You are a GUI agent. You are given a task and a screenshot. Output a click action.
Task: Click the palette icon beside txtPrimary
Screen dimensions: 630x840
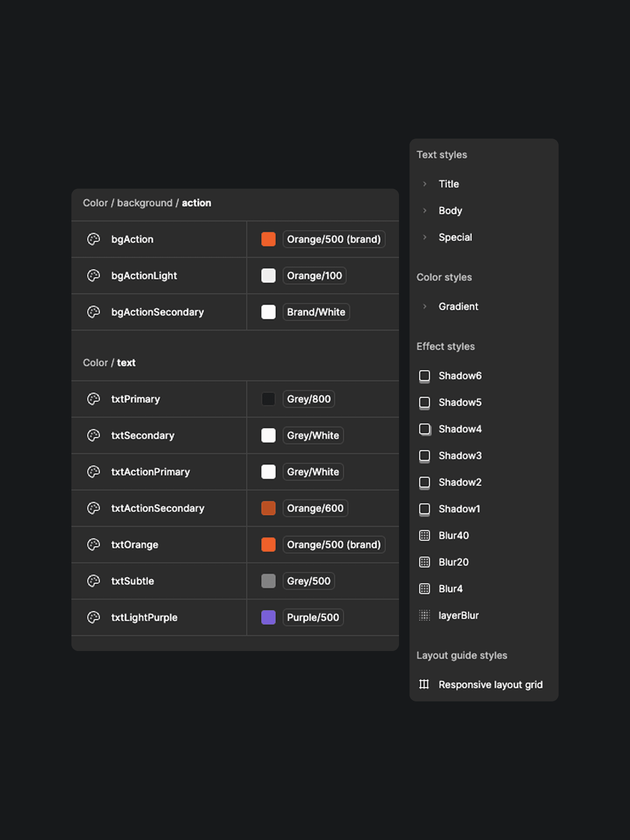point(93,399)
